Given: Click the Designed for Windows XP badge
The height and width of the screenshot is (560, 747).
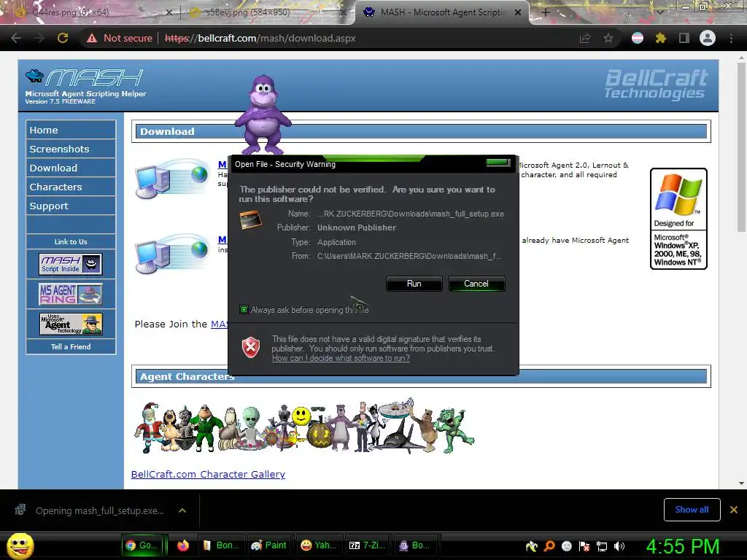Looking at the screenshot, I should pos(678,219).
